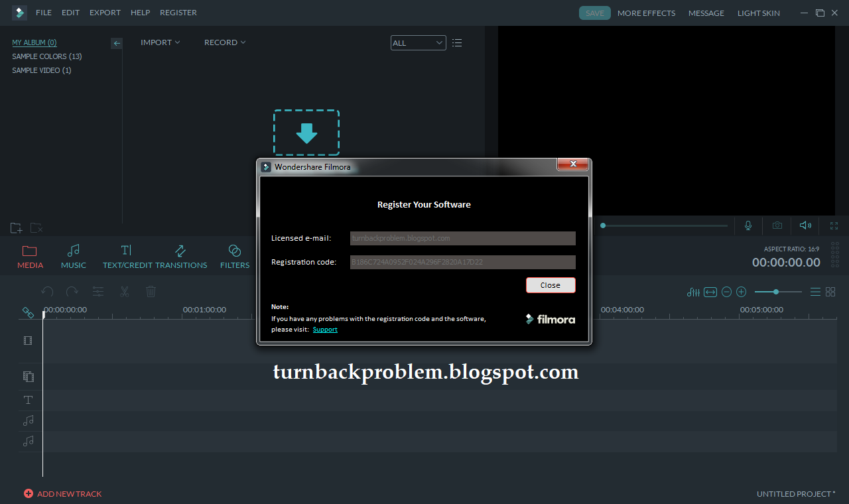The image size is (849, 504).
Task: Open the IMPORT dropdown
Action: (160, 42)
